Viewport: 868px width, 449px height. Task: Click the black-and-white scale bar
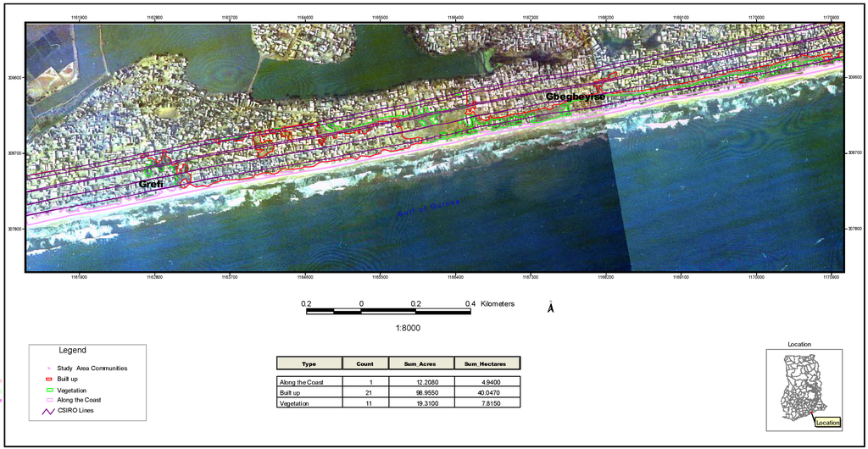point(388,312)
